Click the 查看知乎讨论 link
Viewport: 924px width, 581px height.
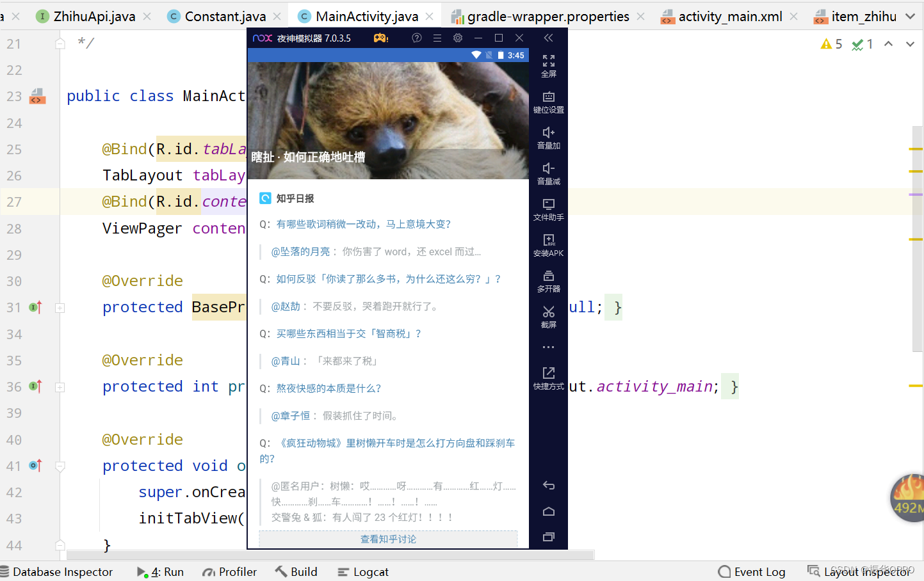[x=388, y=539]
